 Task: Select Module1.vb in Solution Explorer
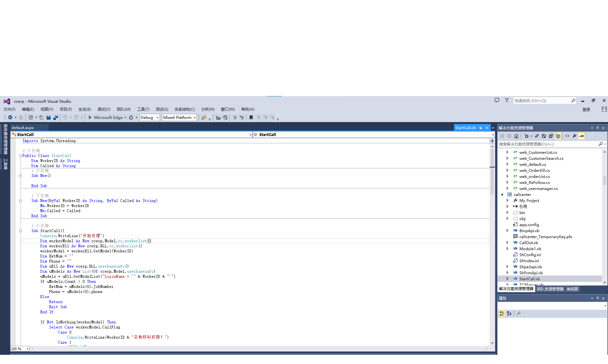tap(530, 249)
